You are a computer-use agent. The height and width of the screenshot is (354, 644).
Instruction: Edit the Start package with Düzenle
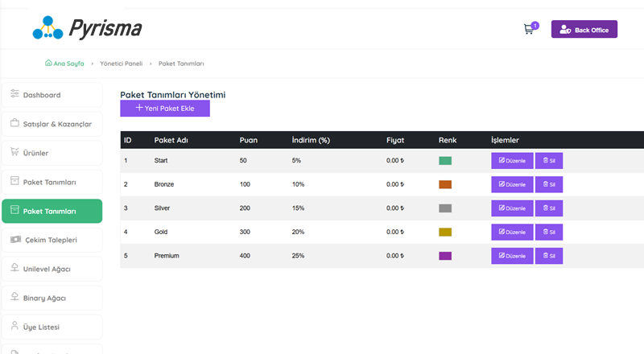(x=512, y=161)
